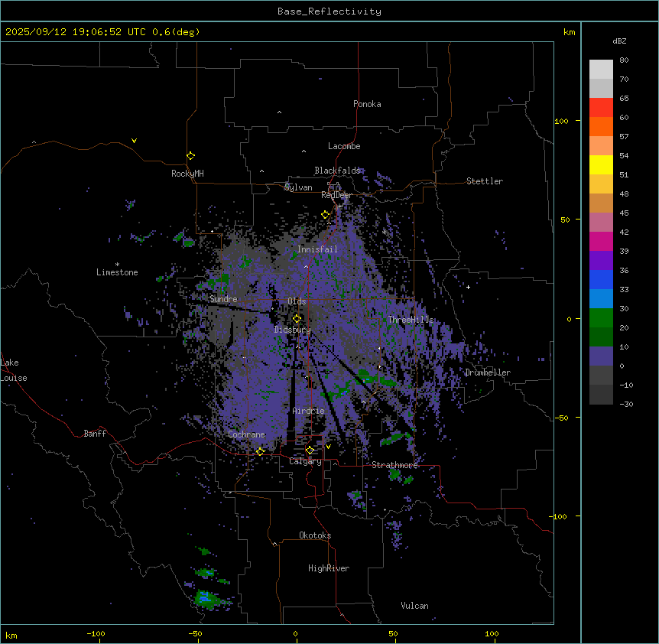
Task: Click the green 30 dBZ legend swatch
Action: (x=601, y=317)
